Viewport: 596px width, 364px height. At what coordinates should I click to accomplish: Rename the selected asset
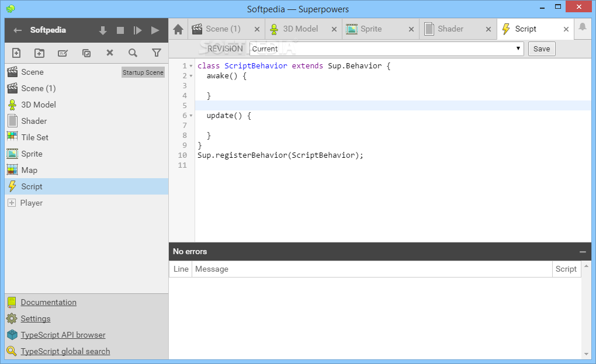coord(63,53)
